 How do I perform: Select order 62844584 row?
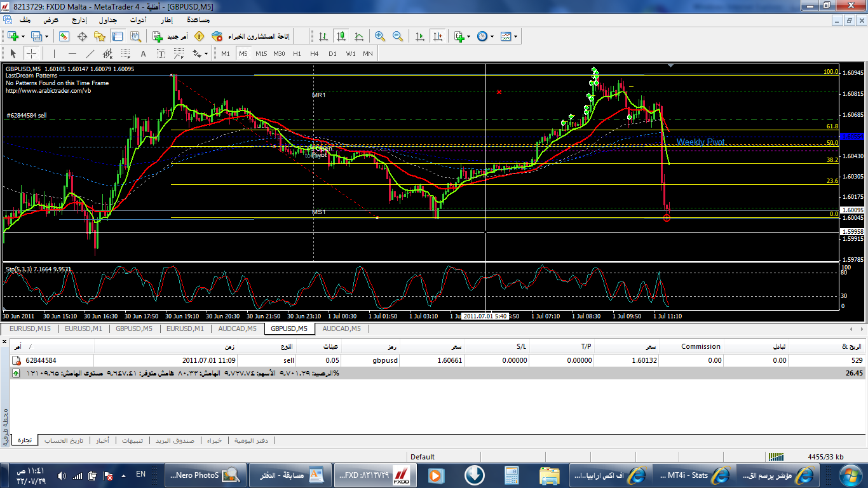(x=438, y=360)
